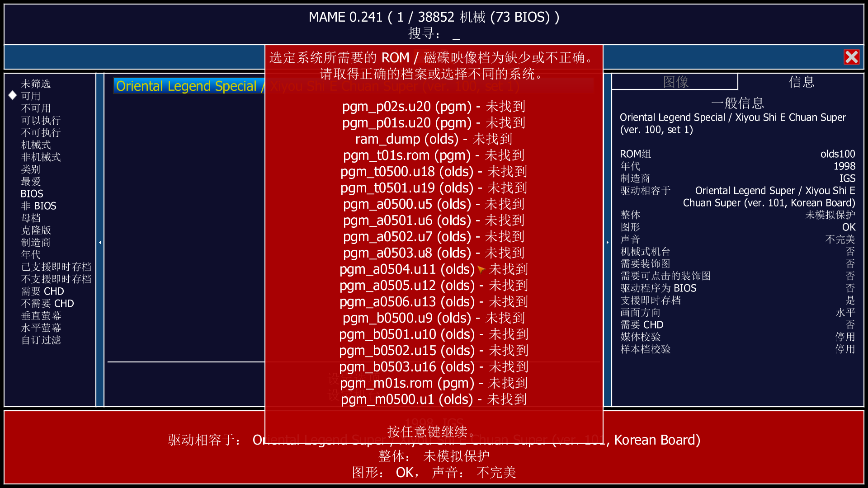This screenshot has width=868, height=488.
Task: Select the 已支援即时存档 filter
Action: [x=56, y=267]
